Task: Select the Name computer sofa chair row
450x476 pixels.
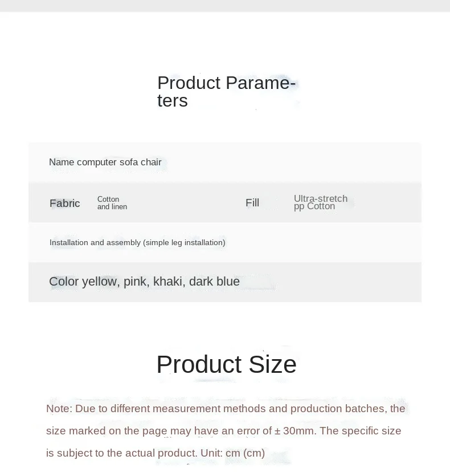Action: [225, 162]
